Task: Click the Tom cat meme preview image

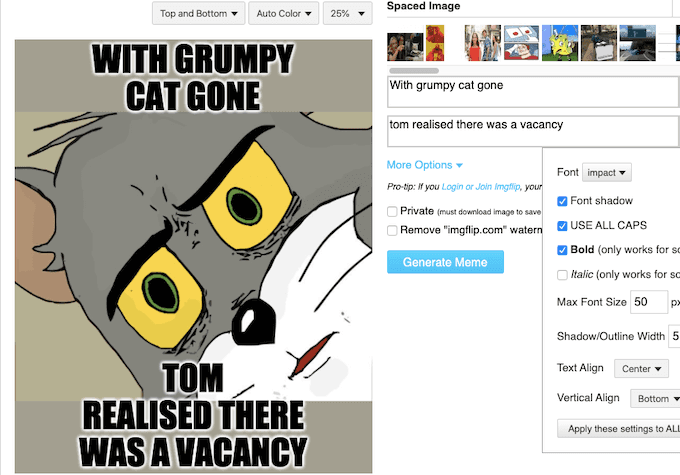Action: [193, 256]
